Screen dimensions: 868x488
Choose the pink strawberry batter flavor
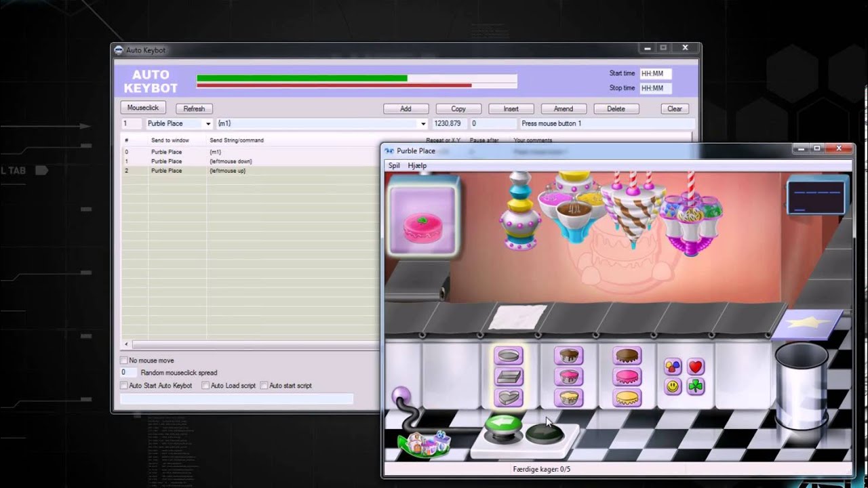pyautogui.click(x=568, y=377)
